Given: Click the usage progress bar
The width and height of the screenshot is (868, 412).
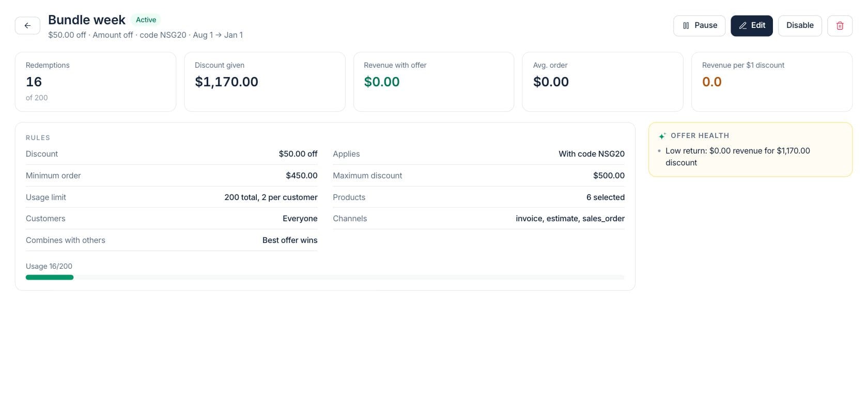Looking at the screenshot, I should coord(325,277).
